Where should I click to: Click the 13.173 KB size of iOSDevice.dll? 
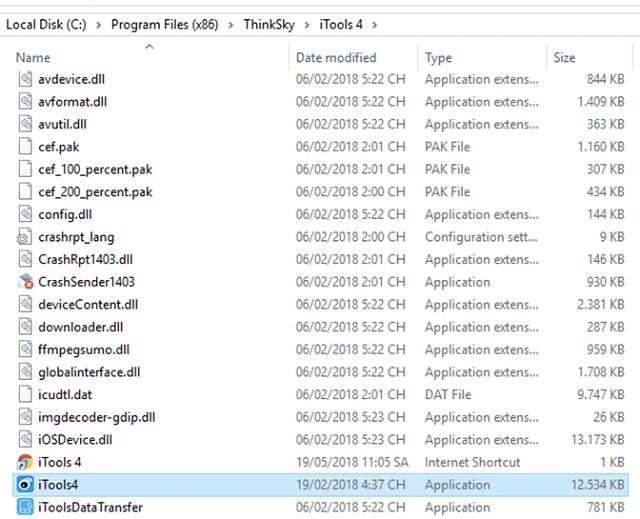tap(598, 439)
